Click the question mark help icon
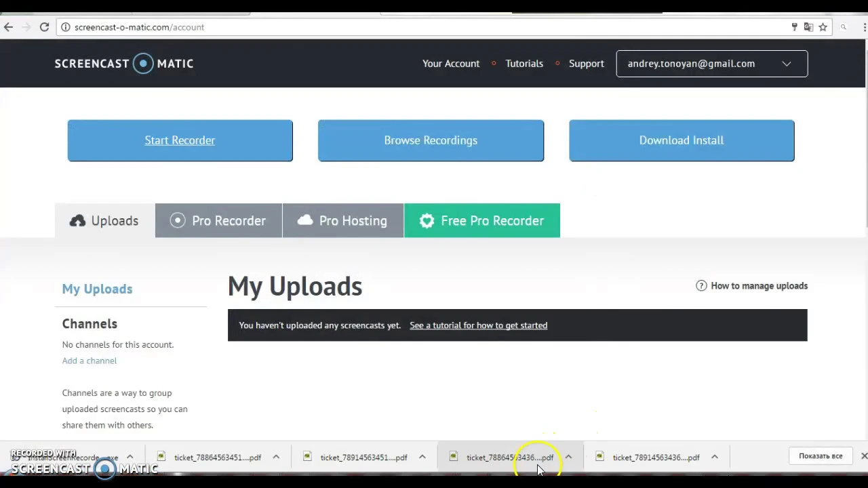Screen dimensions: 868x488 [x=701, y=286]
